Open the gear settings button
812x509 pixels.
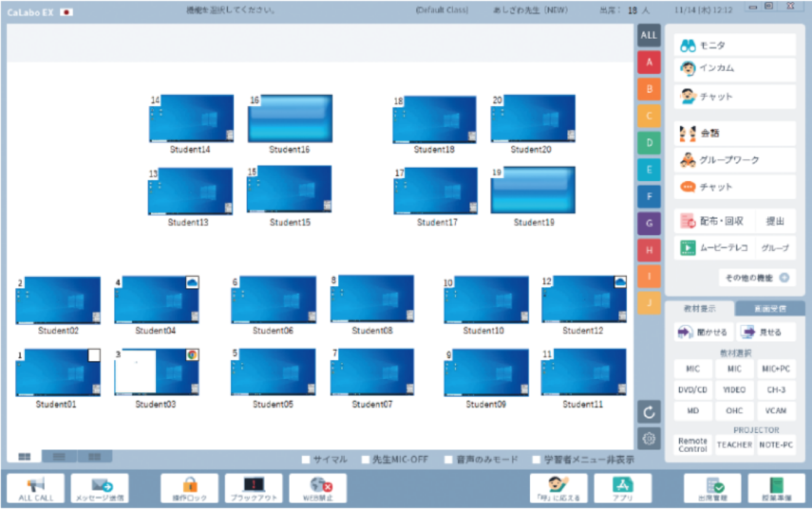click(649, 438)
